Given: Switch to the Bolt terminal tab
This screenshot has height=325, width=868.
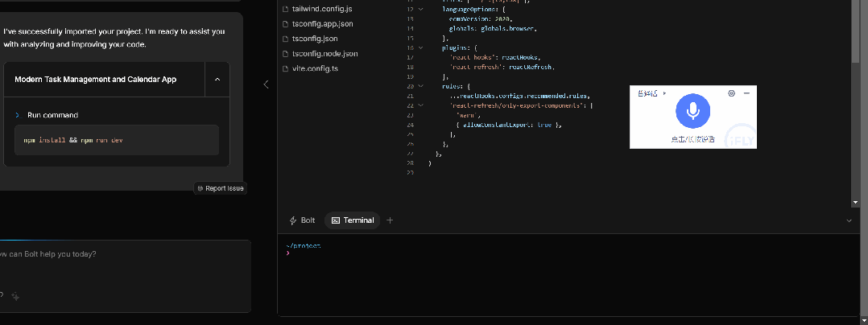Looking at the screenshot, I should click(302, 220).
